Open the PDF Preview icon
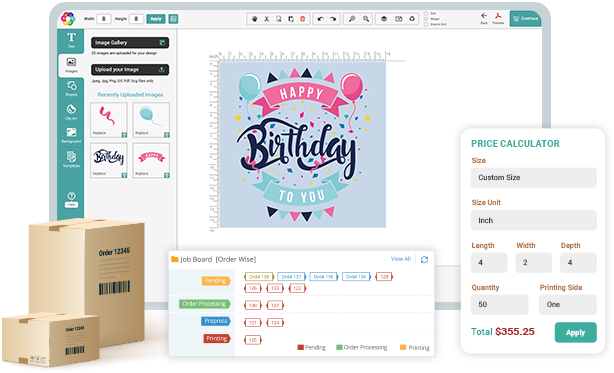Image resolution: width=614 pixels, height=373 pixels. click(x=498, y=18)
